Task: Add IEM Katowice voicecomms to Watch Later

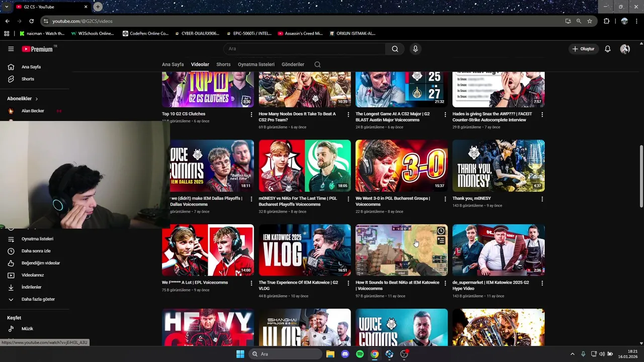Action: [441, 231]
